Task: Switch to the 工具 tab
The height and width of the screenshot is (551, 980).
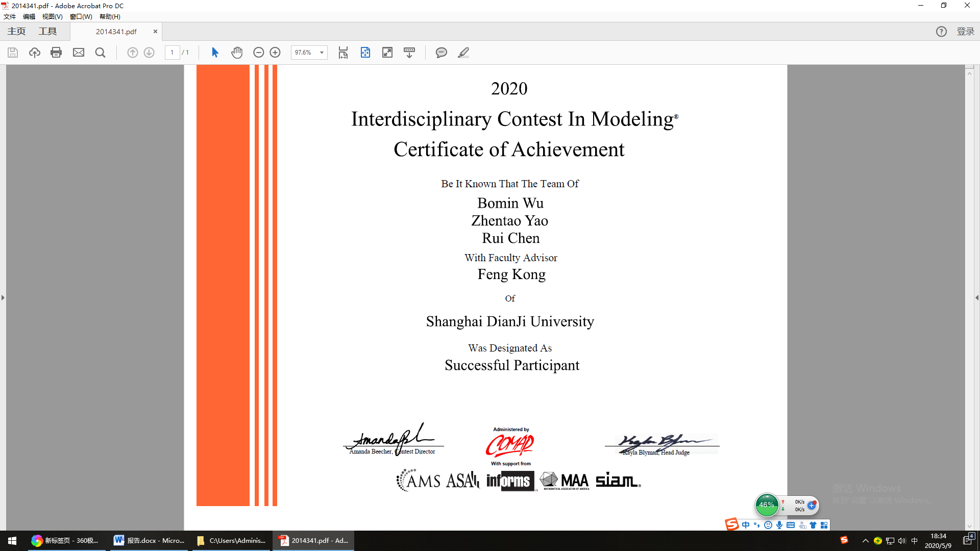Action: [x=47, y=31]
